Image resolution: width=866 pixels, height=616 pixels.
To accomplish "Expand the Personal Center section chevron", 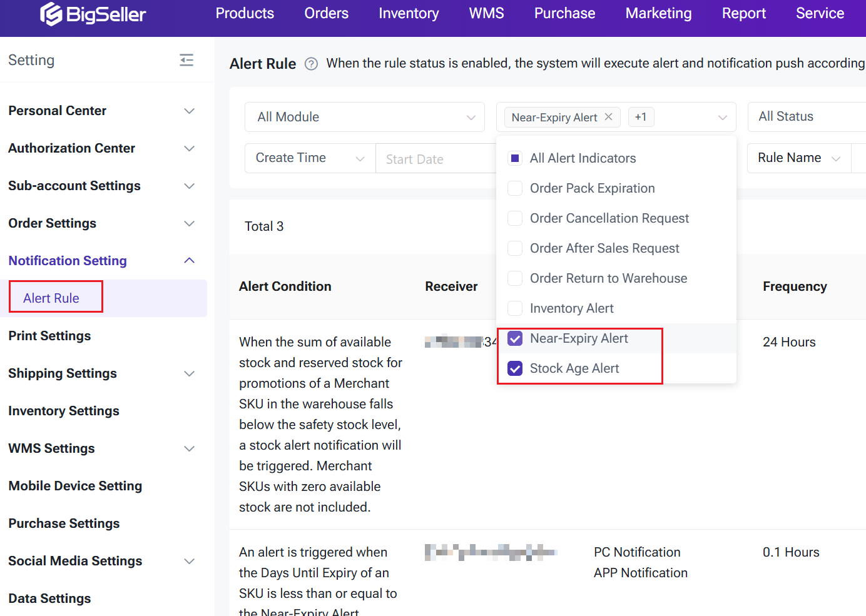I will click(189, 111).
